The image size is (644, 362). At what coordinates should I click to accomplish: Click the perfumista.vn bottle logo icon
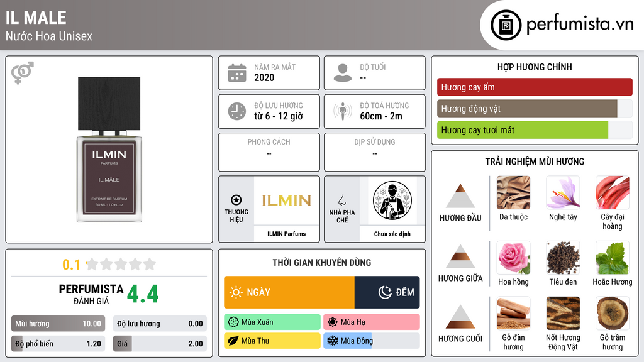click(506, 25)
